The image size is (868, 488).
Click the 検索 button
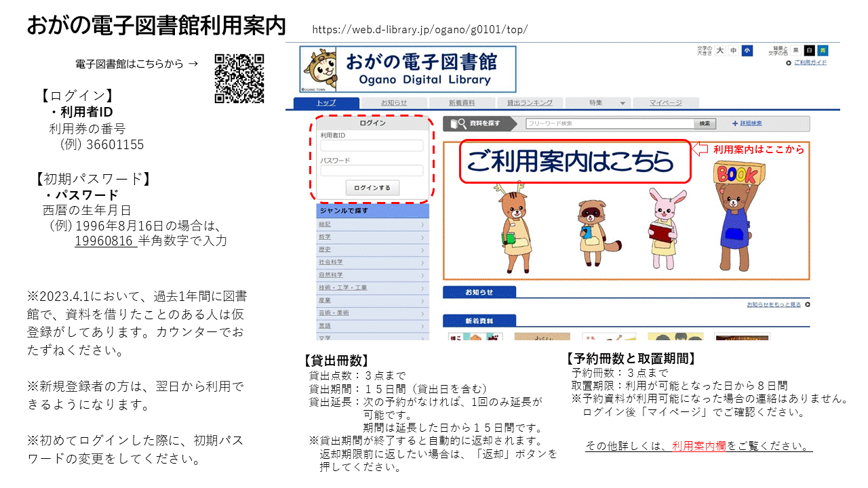pos(705,123)
